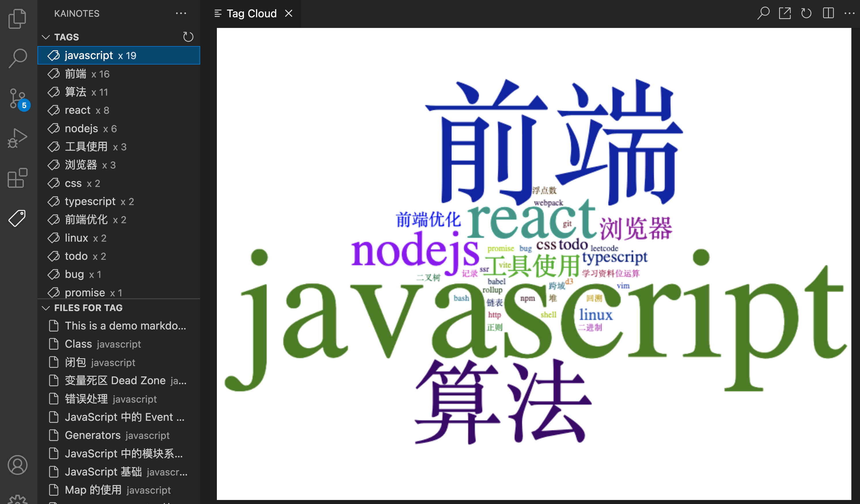Open KAINOTES panel more actions menu
Screen dimensions: 860x504
pyautogui.click(x=181, y=14)
